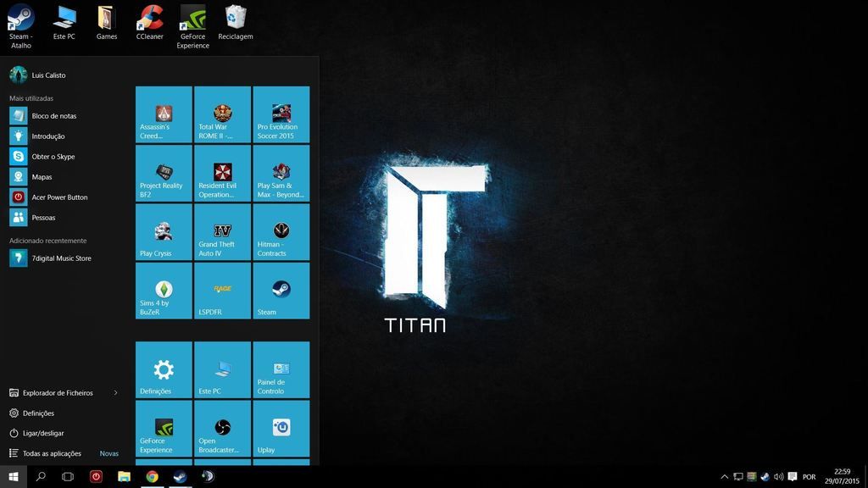Open the network icon in the system tray
This screenshot has height=488, width=868.
[x=738, y=476]
